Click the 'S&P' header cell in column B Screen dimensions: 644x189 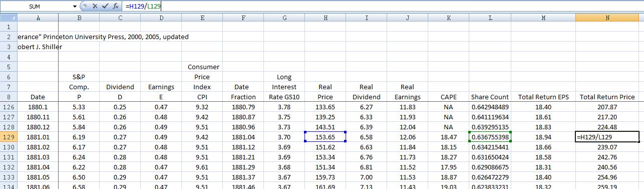click(x=79, y=77)
